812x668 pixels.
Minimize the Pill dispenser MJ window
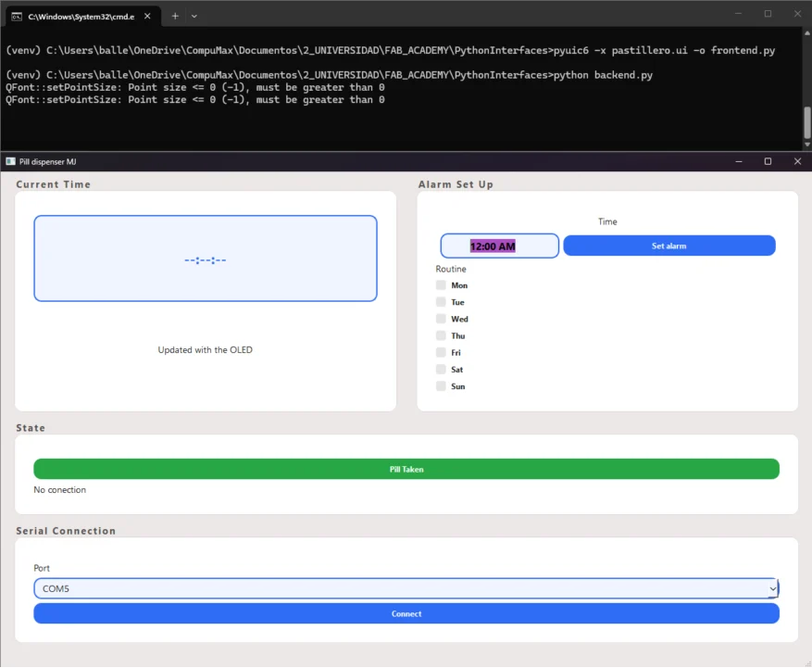coord(739,162)
